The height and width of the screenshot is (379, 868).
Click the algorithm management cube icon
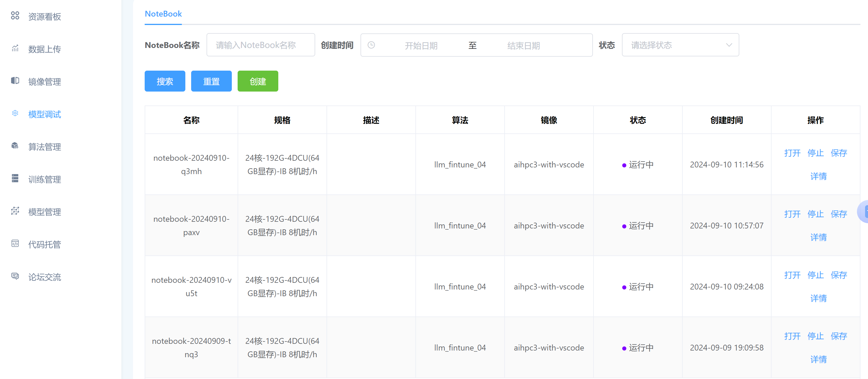[15, 146]
